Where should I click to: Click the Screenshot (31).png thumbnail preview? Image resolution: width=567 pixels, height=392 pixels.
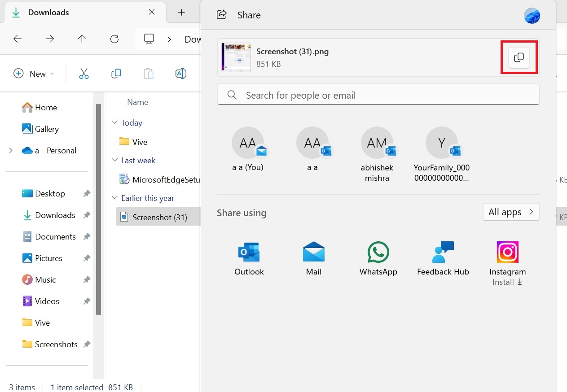[x=236, y=57]
